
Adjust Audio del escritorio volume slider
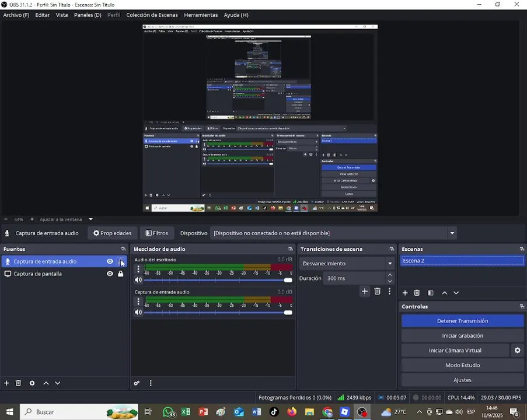218,280
